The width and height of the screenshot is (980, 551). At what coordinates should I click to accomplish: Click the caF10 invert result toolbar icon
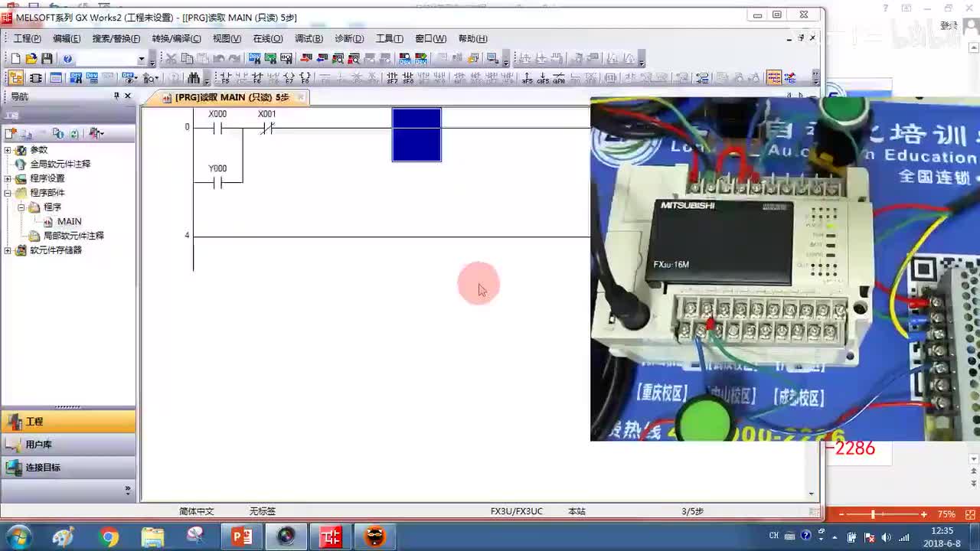[559, 78]
